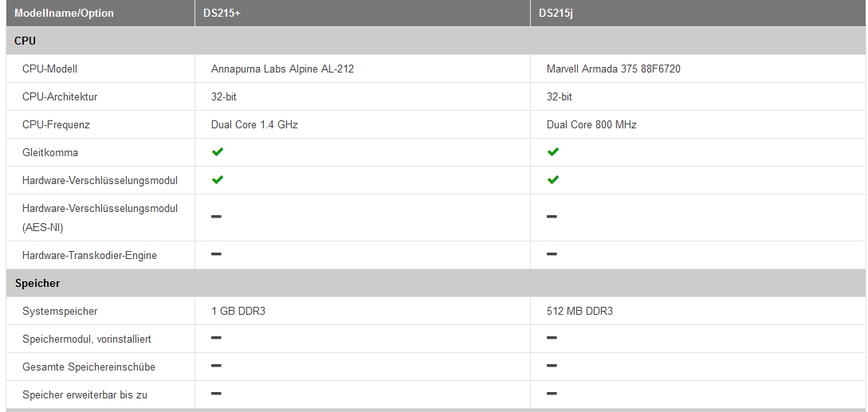
Task: Click the AES-NI dash icon for DS215+
Action: pyautogui.click(x=217, y=217)
